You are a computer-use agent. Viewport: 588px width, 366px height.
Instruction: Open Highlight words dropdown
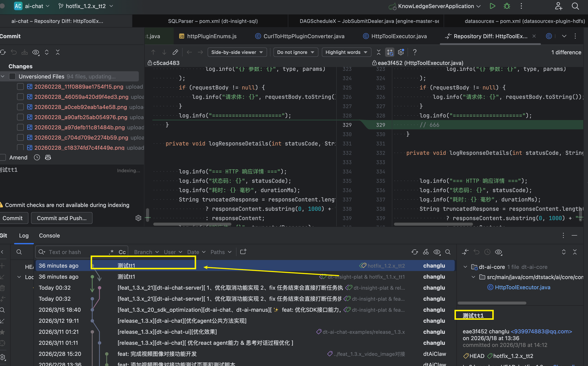pyautogui.click(x=346, y=52)
